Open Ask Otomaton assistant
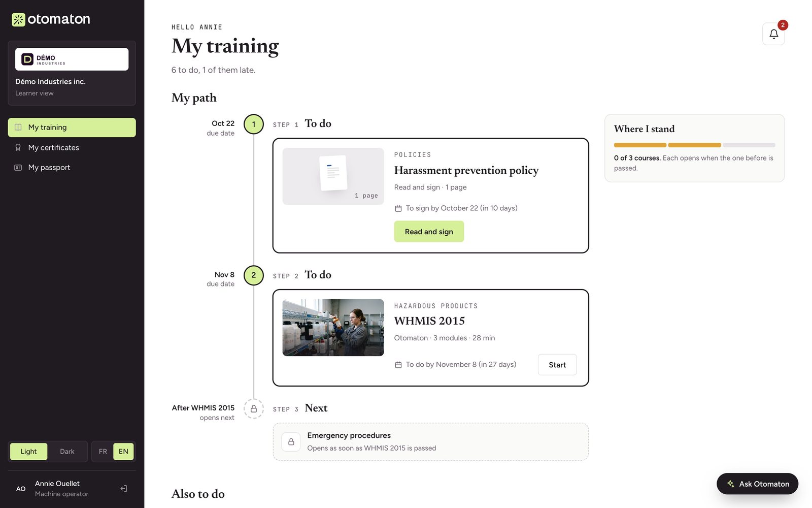 [757, 484]
